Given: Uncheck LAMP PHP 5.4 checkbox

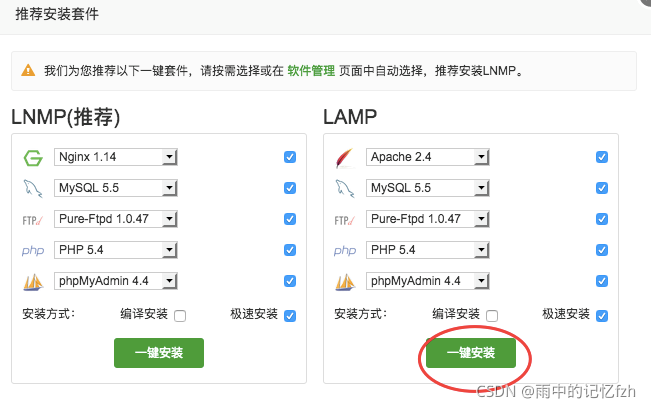Looking at the screenshot, I should point(602,250).
